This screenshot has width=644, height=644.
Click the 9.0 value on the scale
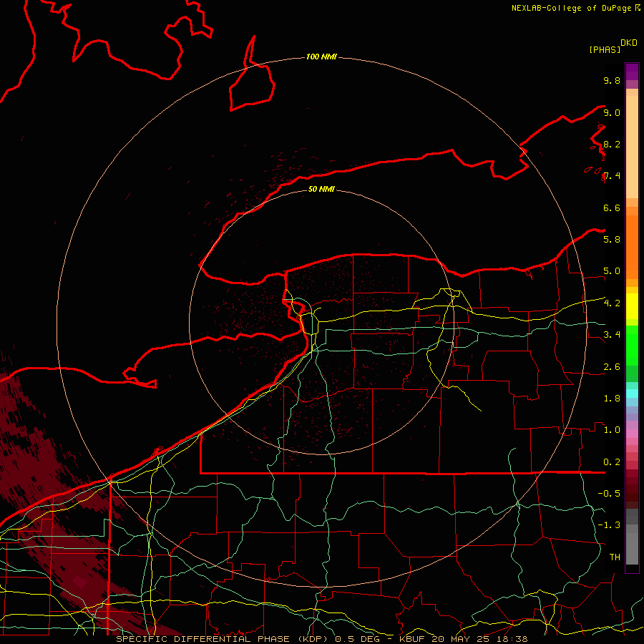612,112
